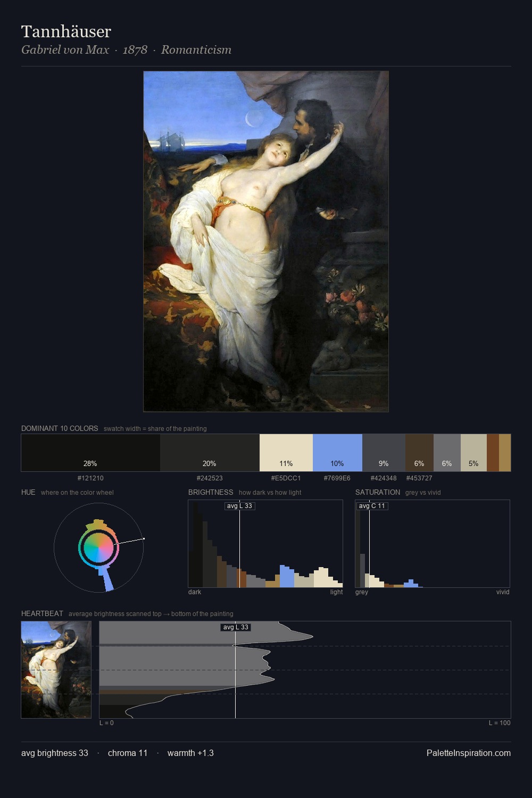Image resolution: width=532 pixels, height=798 pixels.
Task: Click the 'HUE' section heading
Action: pyautogui.click(x=28, y=492)
